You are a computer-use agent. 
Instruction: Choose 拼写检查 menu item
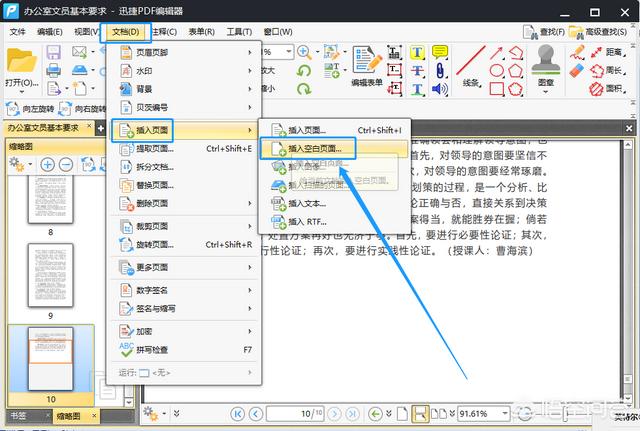(184, 350)
